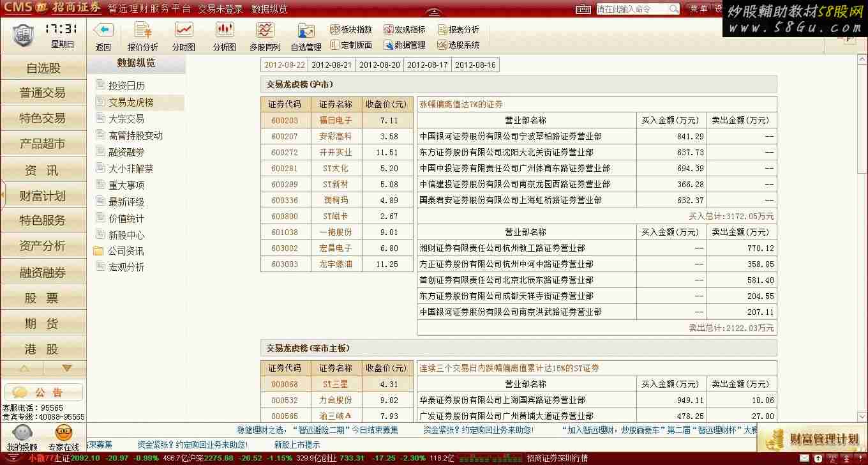Select stock row 600203 福日电子

[x=337, y=120]
